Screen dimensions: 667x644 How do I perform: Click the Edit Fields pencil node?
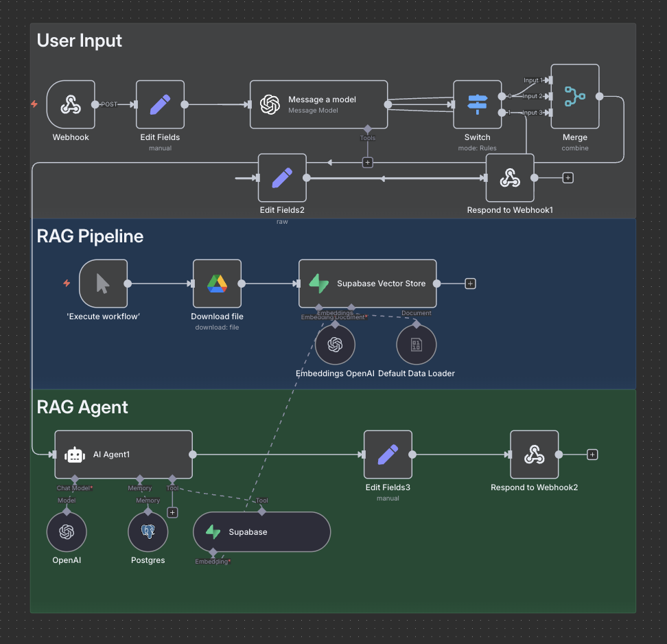click(160, 104)
